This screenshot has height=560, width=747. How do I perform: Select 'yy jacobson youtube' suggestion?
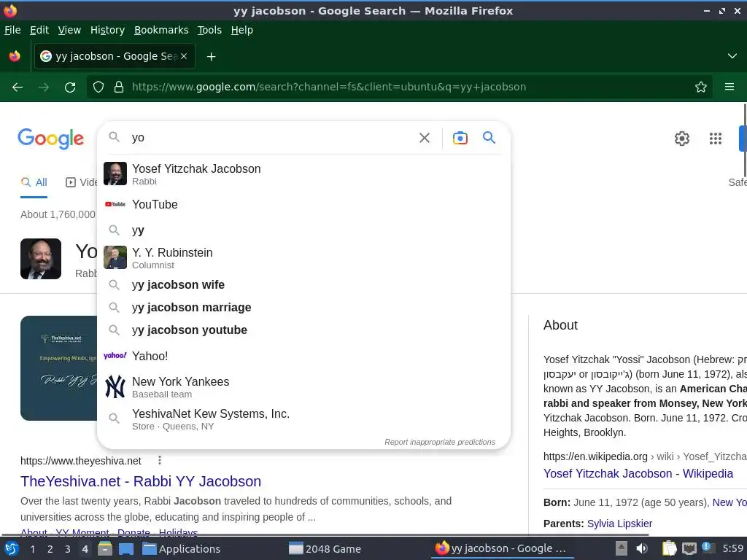(303, 330)
